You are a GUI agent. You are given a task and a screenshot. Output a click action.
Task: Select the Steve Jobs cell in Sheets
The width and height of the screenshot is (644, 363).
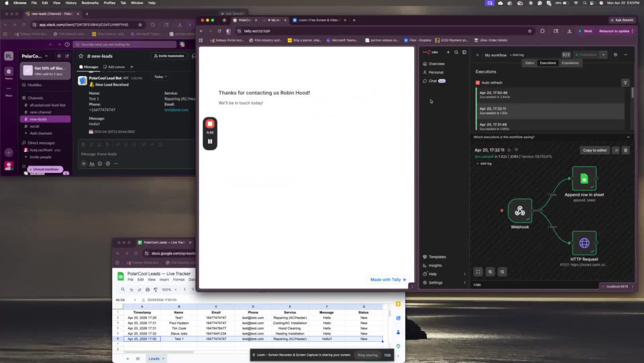click(179, 334)
